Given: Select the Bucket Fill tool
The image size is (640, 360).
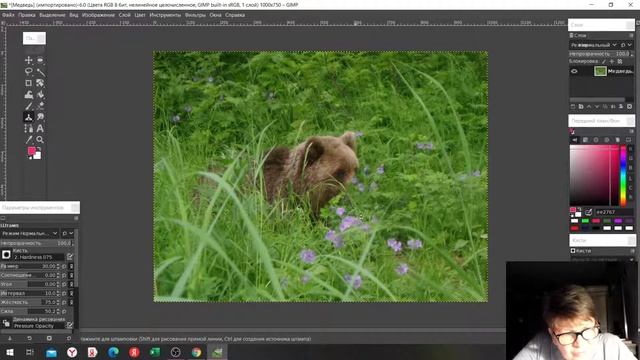Looking at the screenshot, I should pos(40,95).
